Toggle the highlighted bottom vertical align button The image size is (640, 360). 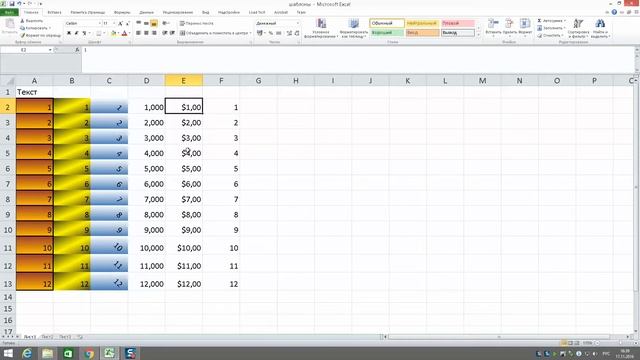154,23
